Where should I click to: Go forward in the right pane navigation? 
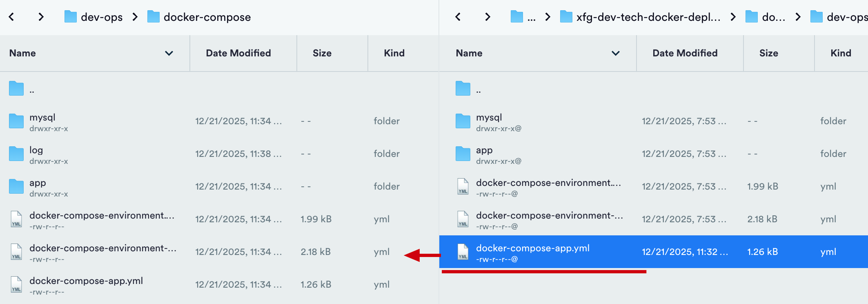(x=487, y=17)
